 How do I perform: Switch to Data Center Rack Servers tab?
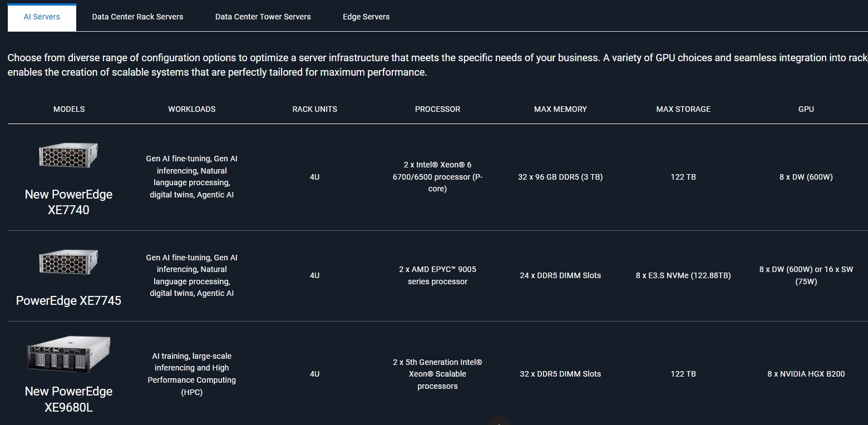137,17
